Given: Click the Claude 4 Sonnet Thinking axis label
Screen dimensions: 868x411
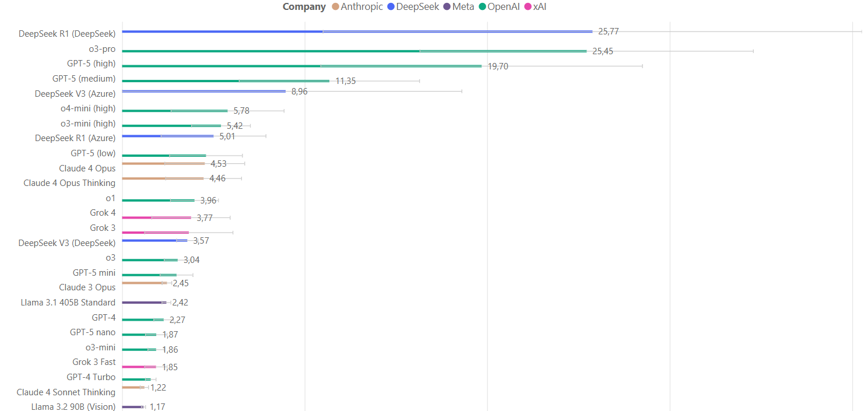Looking at the screenshot, I should [66, 392].
